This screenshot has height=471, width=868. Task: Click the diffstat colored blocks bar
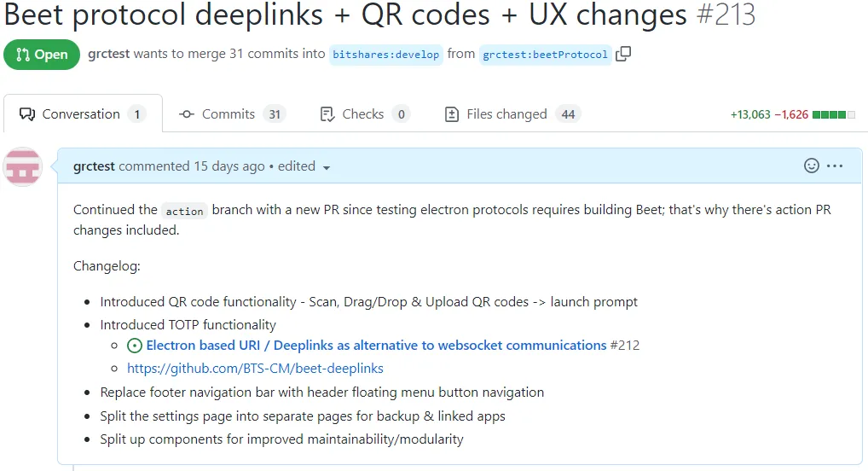pyautogui.click(x=834, y=114)
